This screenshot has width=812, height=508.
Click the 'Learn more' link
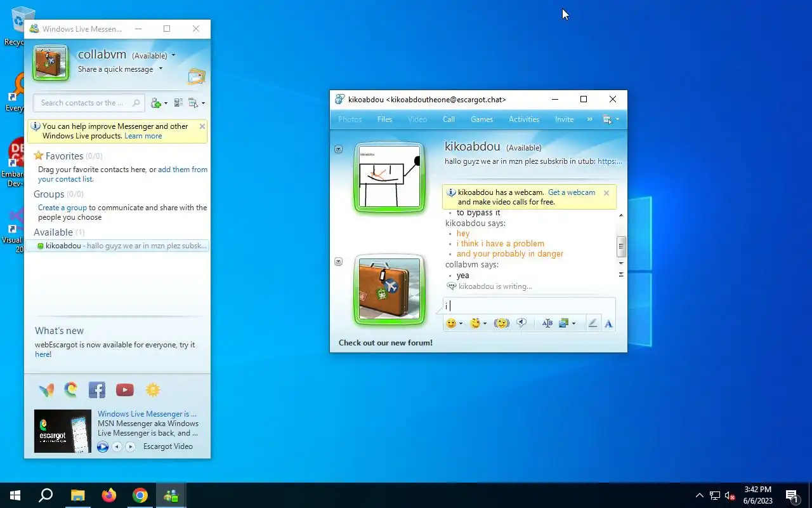click(x=143, y=136)
